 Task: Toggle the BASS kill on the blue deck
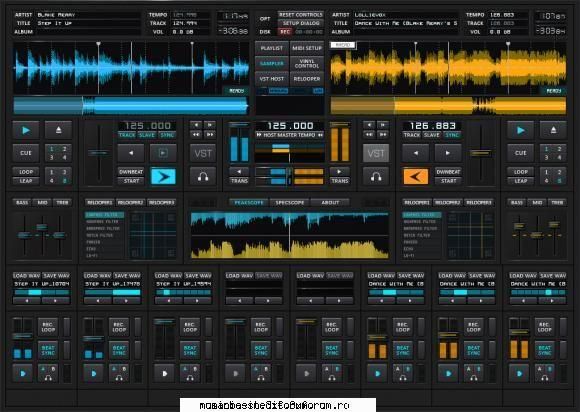[22, 202]
